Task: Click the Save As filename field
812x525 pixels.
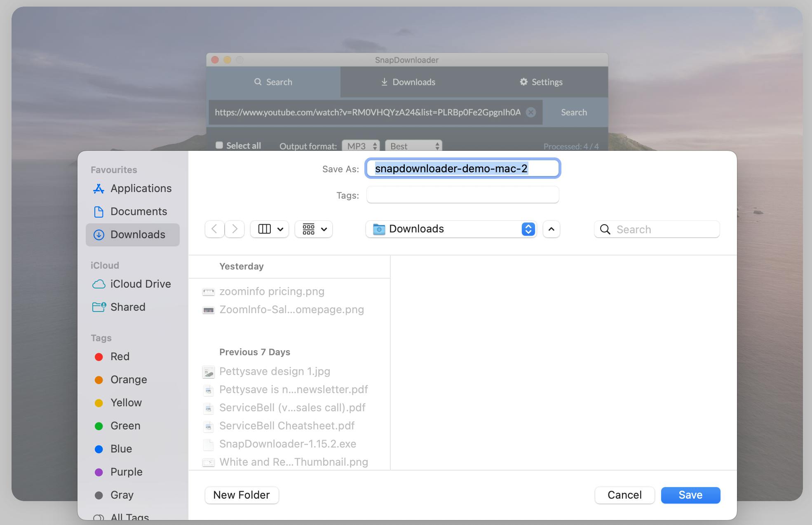Action: click(462, 168)
